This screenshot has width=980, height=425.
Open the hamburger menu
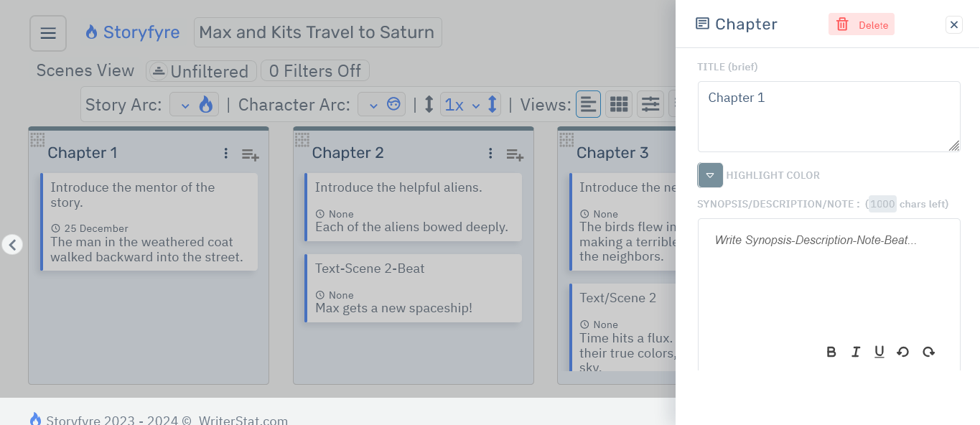(x=47, y=33)
